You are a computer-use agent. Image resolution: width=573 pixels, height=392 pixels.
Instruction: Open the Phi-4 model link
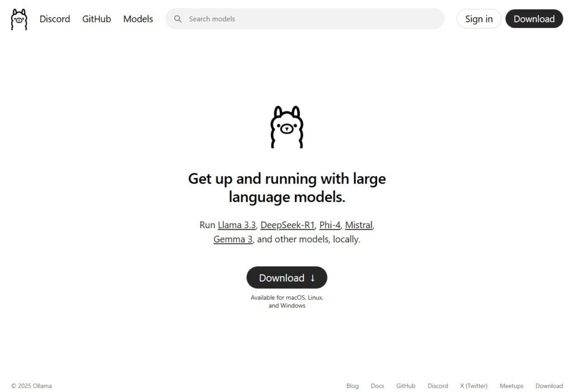point(330,225)
